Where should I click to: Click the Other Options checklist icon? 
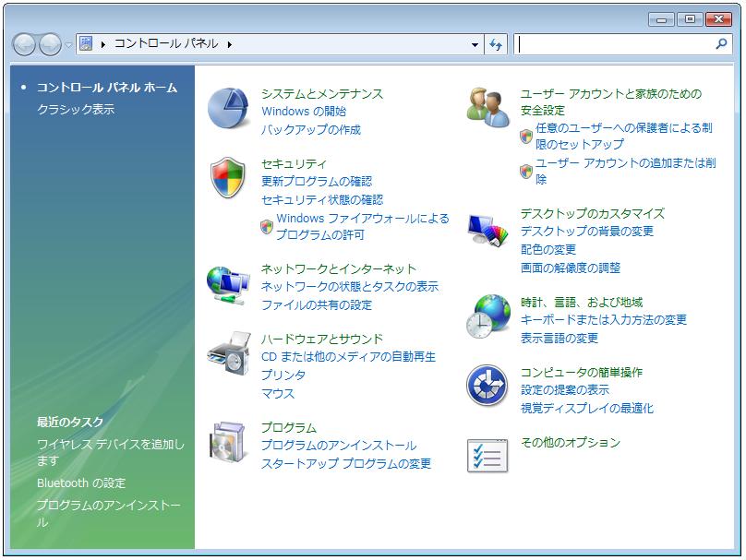[487, 456]
